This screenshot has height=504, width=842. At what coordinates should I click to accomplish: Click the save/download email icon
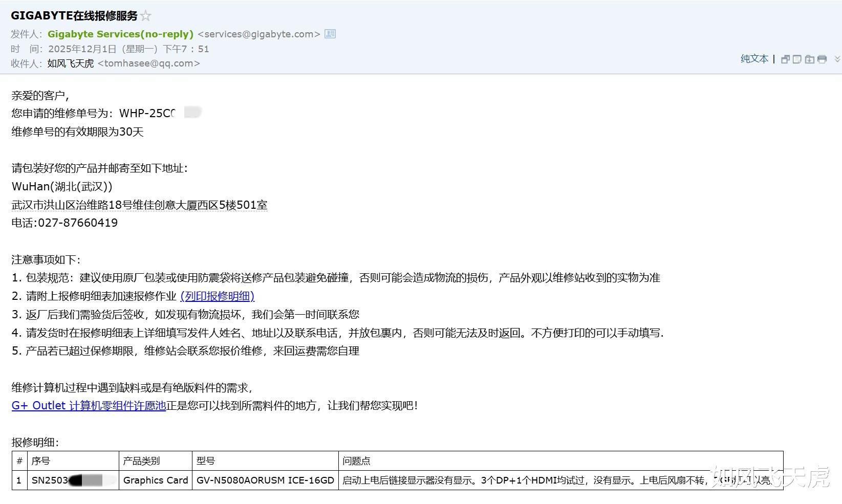810,59
